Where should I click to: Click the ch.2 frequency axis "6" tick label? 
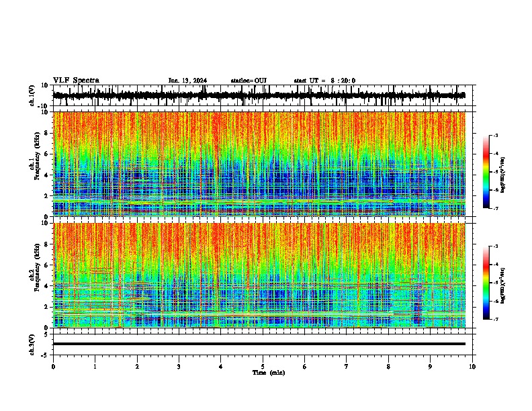tap(47, 265)
